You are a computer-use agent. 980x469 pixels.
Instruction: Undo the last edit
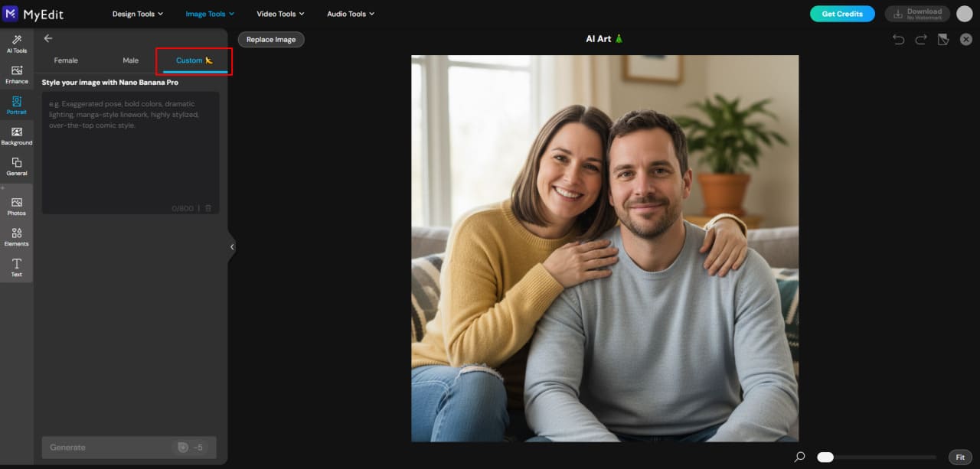[897, 39]
